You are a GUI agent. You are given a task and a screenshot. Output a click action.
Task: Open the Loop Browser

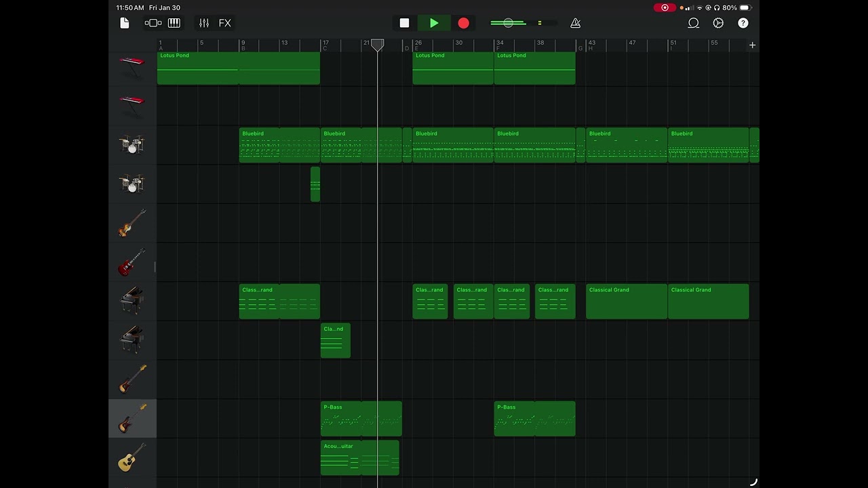tap(694, 23)
